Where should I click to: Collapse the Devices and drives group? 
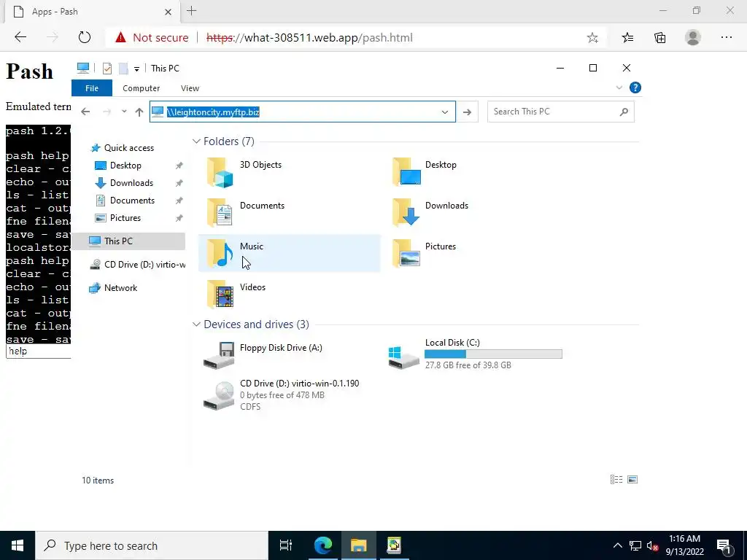(x=196, y=324)
